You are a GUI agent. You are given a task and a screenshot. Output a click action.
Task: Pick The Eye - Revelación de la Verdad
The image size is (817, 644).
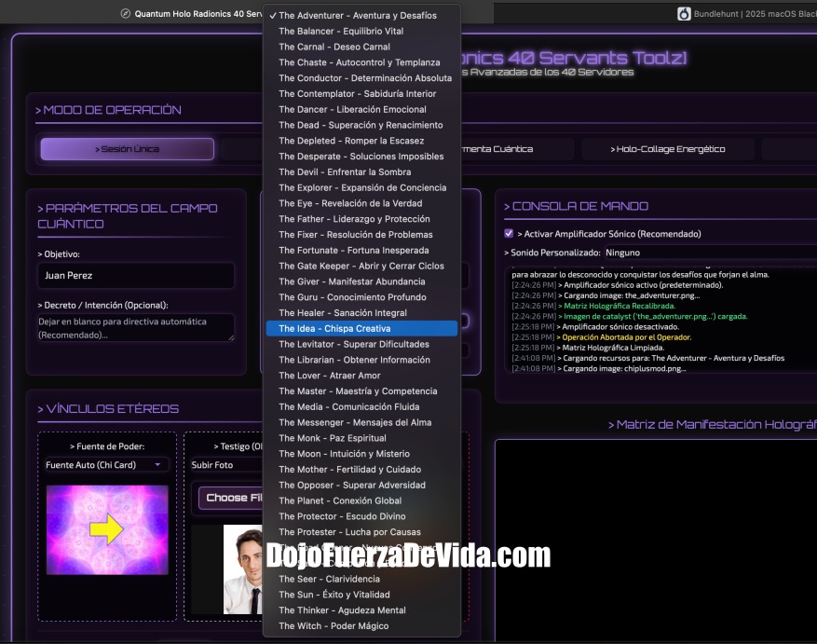pyautogui.click(x=361, y=203)
